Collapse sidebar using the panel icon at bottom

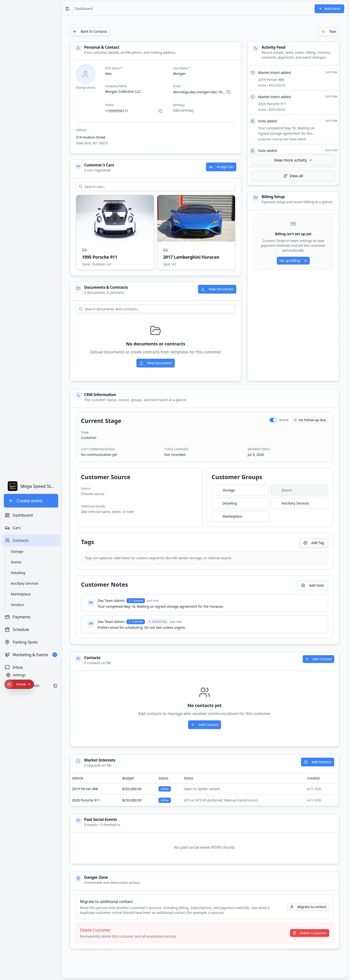coord(55,685)
